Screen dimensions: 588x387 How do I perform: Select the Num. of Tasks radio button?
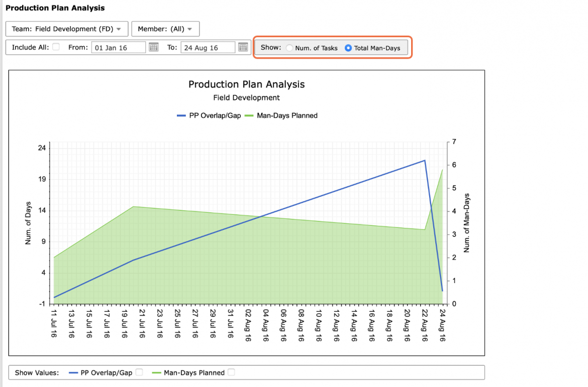pyautogui.click(x=289, y=48)
